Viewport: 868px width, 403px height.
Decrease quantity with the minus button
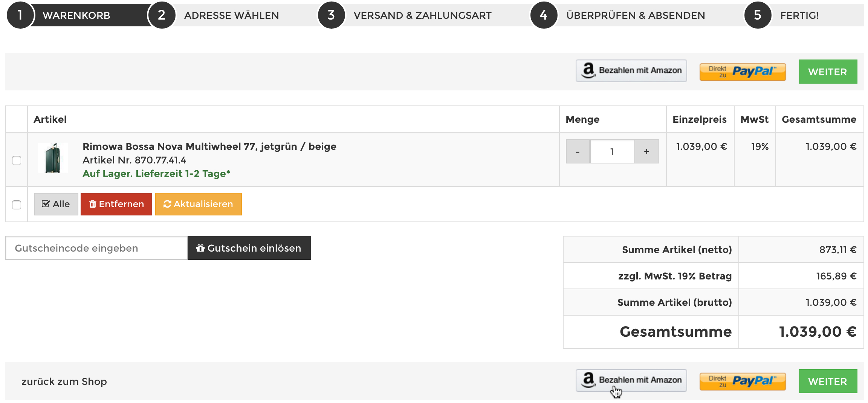(578, 151)
